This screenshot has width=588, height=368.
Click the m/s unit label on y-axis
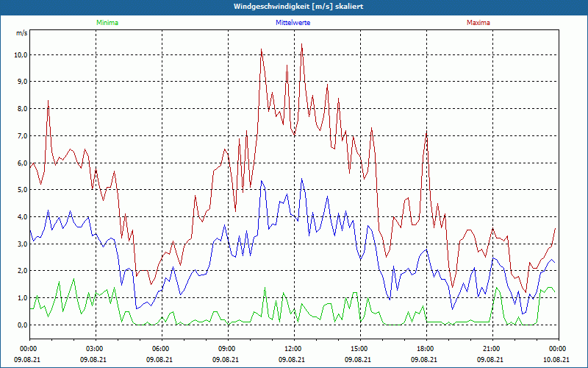(x=22, y=33)
